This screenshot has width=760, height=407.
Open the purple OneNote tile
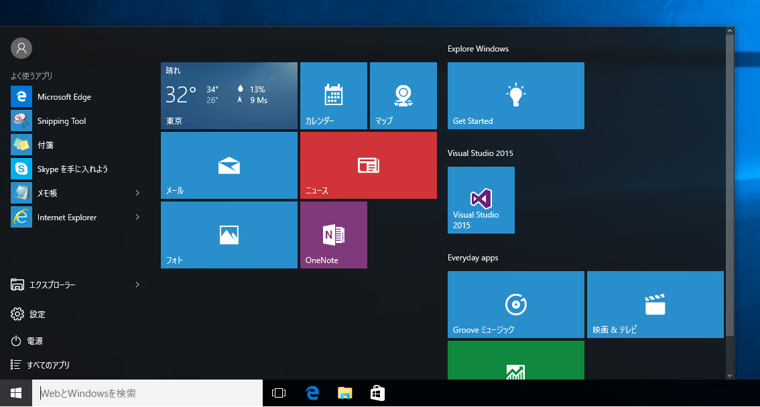[x=333, y=235]
